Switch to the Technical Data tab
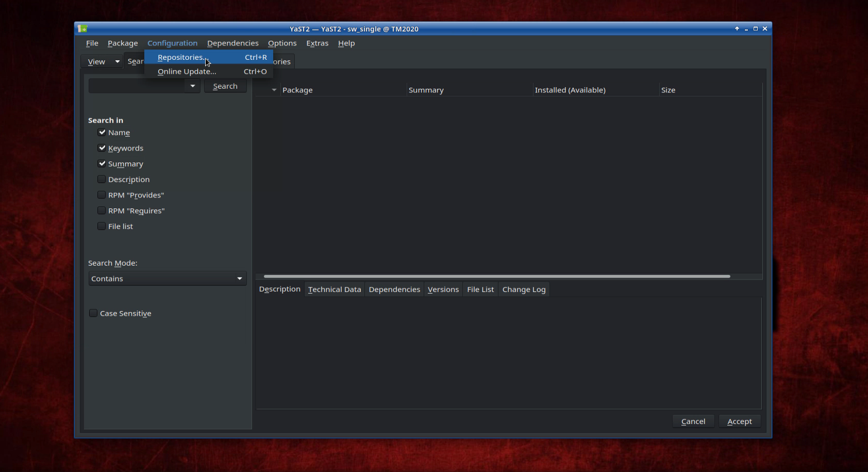This screenshot has height=472, width=868. click(x=334, y=289)
